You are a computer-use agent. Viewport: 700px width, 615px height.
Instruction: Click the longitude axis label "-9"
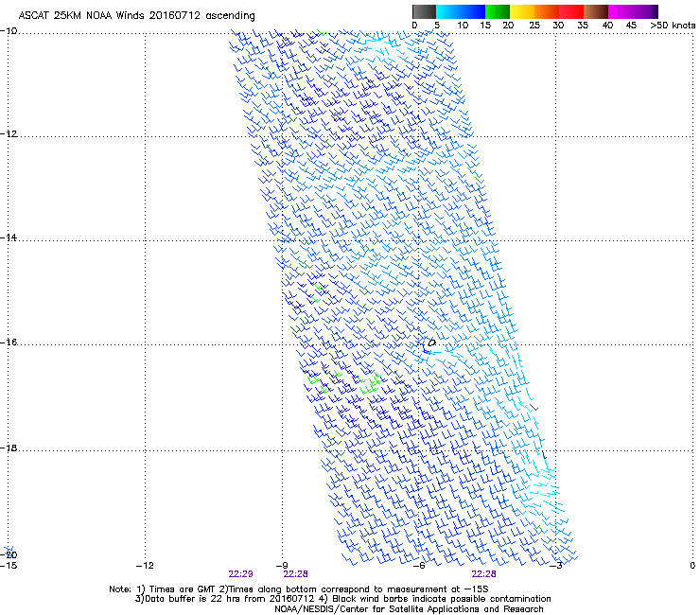pos(282,566)
